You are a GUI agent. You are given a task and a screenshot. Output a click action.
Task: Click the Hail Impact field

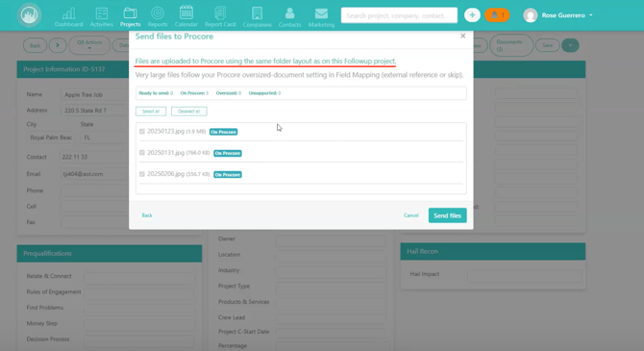click(525, 276)
